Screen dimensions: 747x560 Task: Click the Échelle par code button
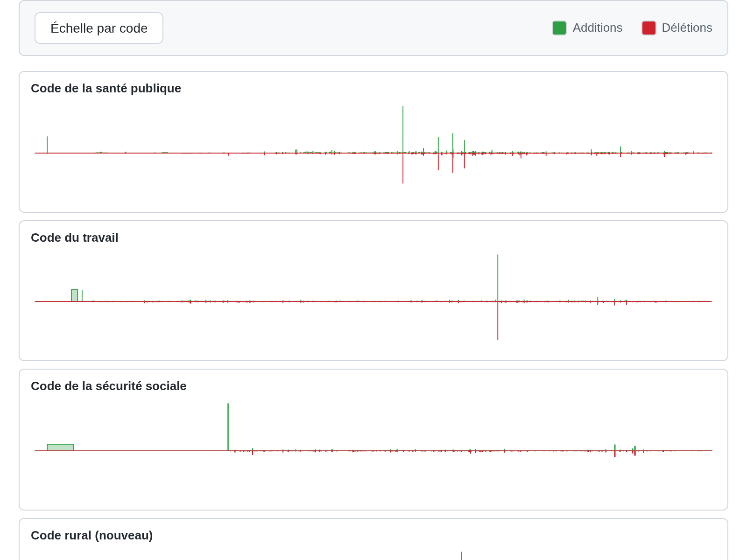[x=99, y=28]
